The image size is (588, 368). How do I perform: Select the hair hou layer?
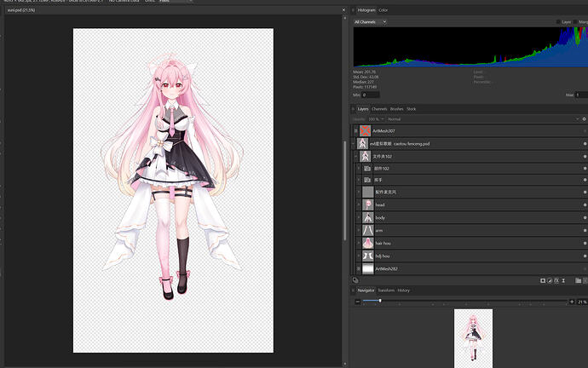[470, 244]
